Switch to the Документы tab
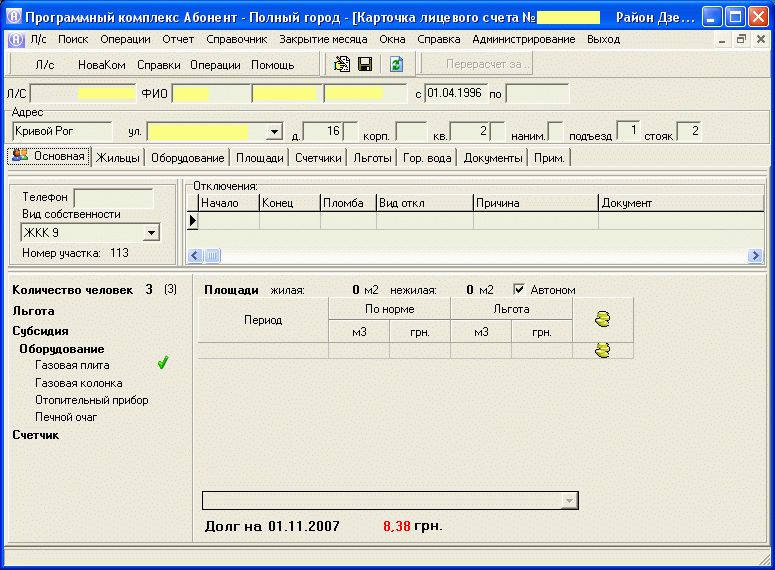 click(493, 158)
